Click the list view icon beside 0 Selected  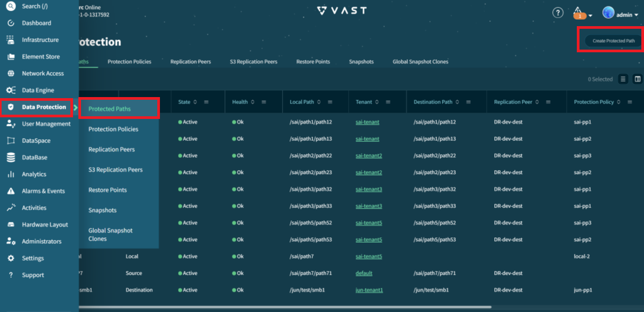tap(623, 79)
